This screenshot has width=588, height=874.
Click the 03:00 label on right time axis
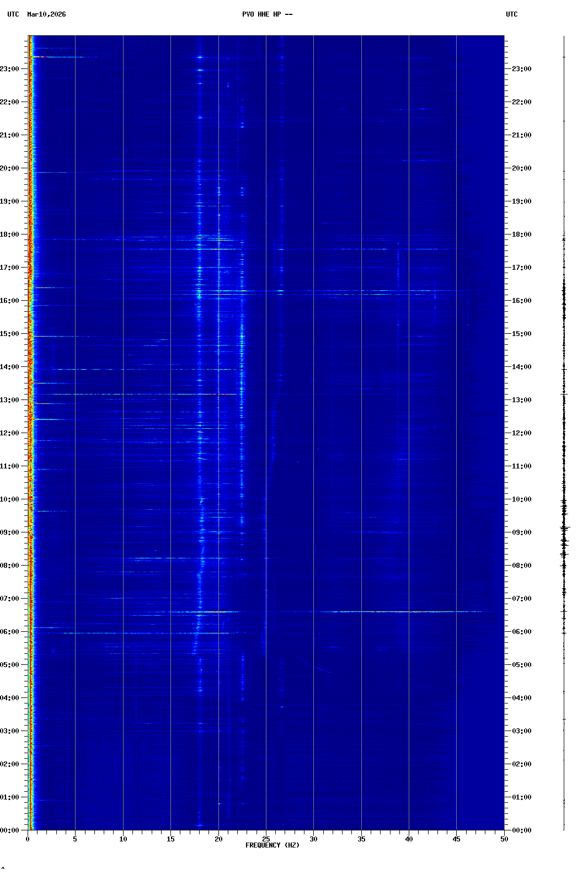pyautogui.click(x=521, y=731)
